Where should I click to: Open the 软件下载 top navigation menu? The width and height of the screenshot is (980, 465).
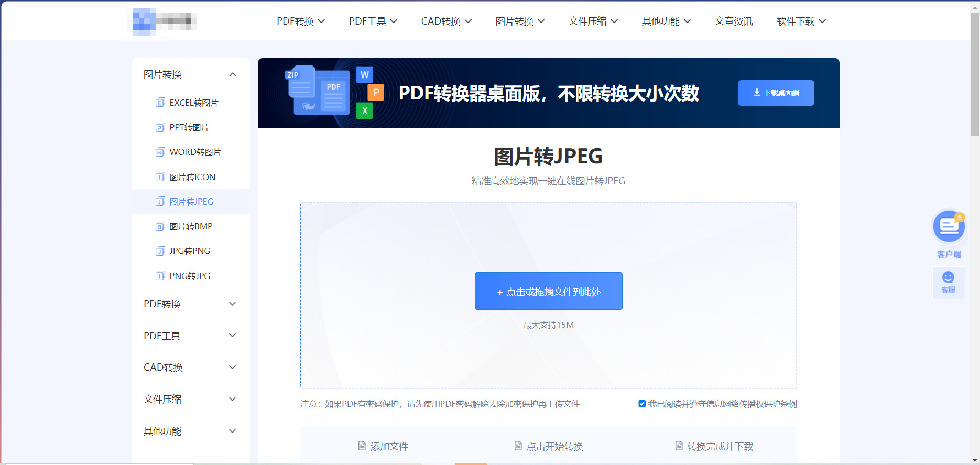801,21
